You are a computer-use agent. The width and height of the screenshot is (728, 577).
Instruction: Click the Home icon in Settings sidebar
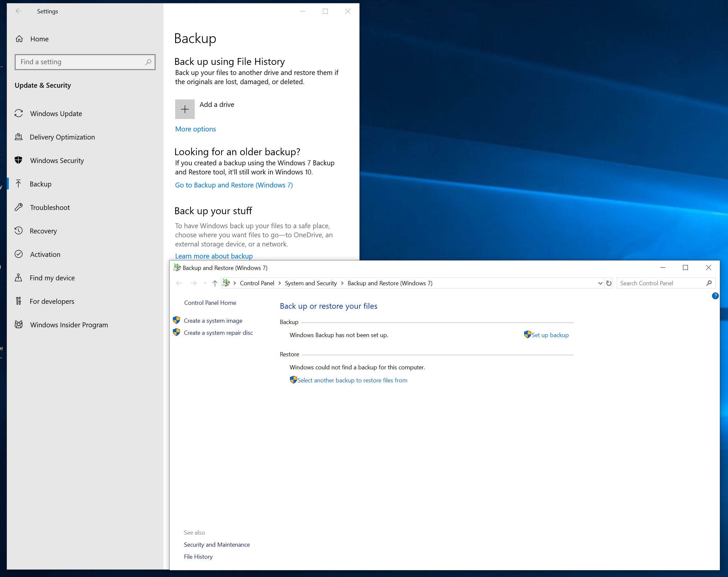[19, 39]
